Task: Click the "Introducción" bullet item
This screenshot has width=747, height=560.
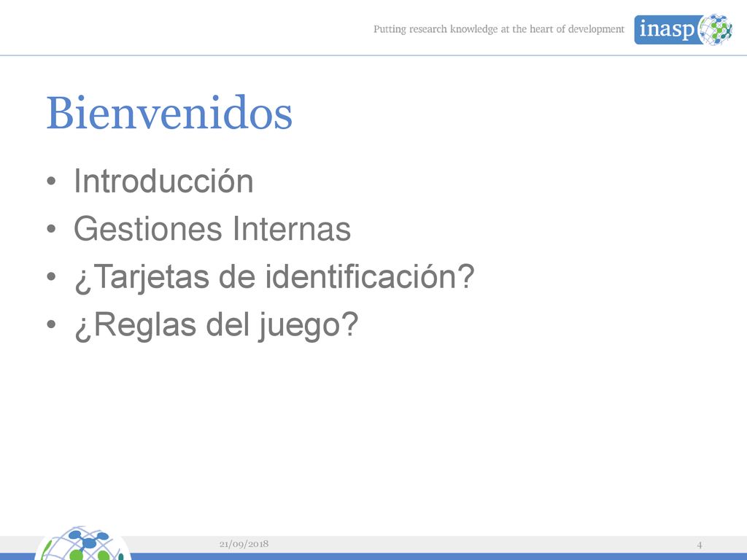Action: [163, 182]
